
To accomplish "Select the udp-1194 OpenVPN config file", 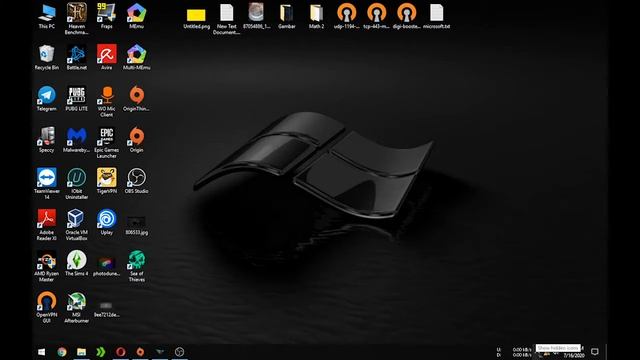I will pos(347,16).
